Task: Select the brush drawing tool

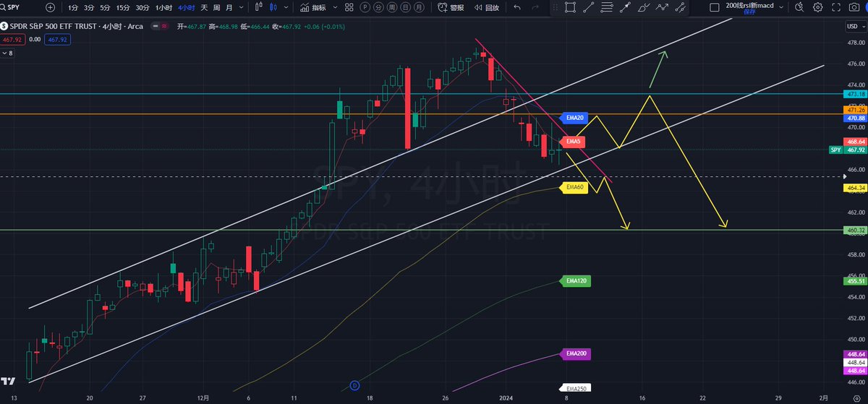Action: [x=644, y=7]
